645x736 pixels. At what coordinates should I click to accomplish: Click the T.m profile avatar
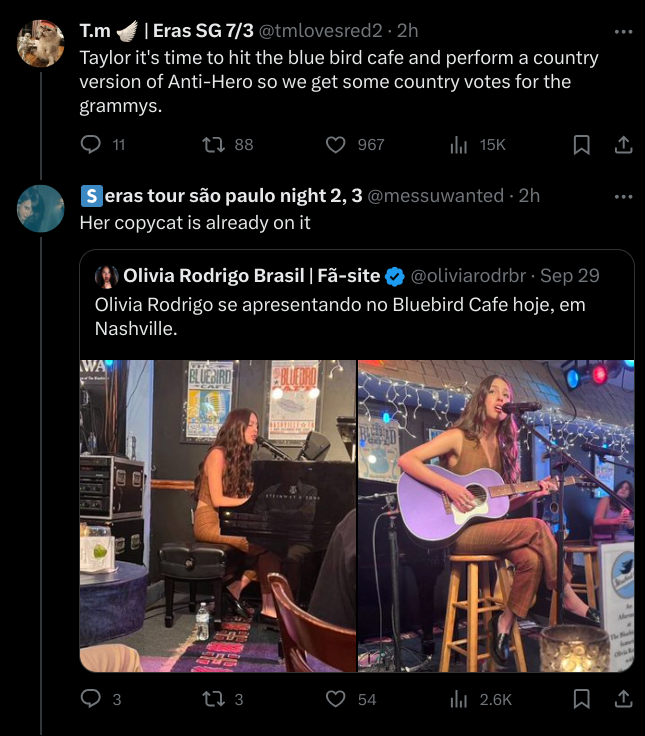coord(41,43)
